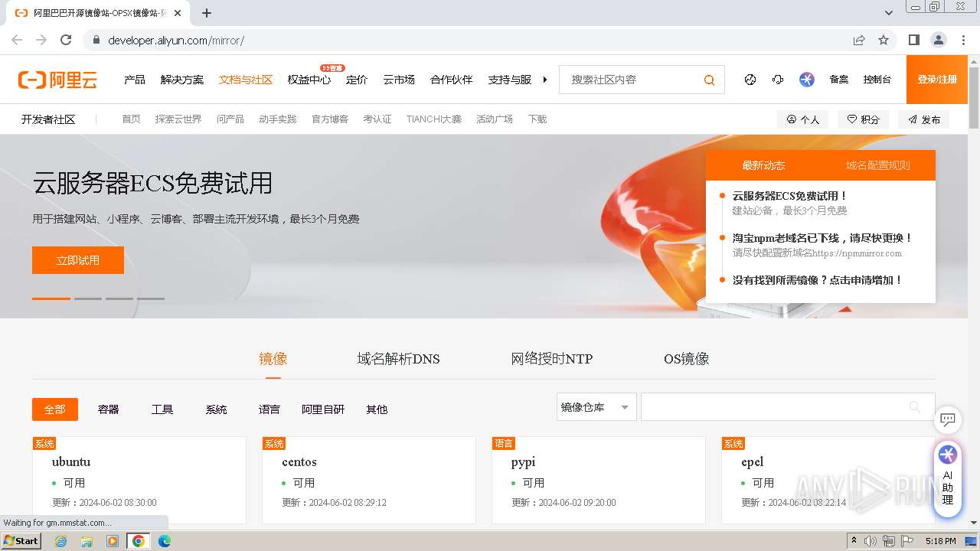Open the 产品 menu
Viewport: 980px width, 551px height.
pyautogui.click(x=135, y=80)
